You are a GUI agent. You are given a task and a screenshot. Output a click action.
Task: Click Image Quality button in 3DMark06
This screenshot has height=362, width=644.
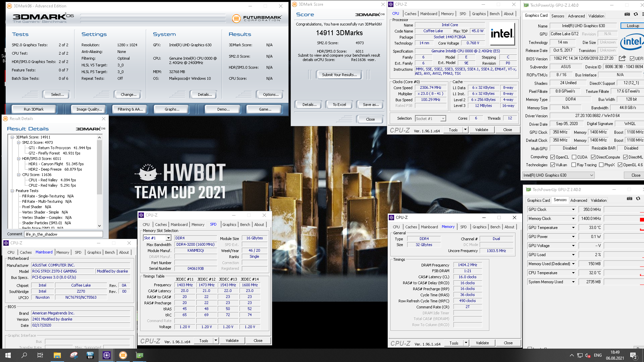[89, 109]
